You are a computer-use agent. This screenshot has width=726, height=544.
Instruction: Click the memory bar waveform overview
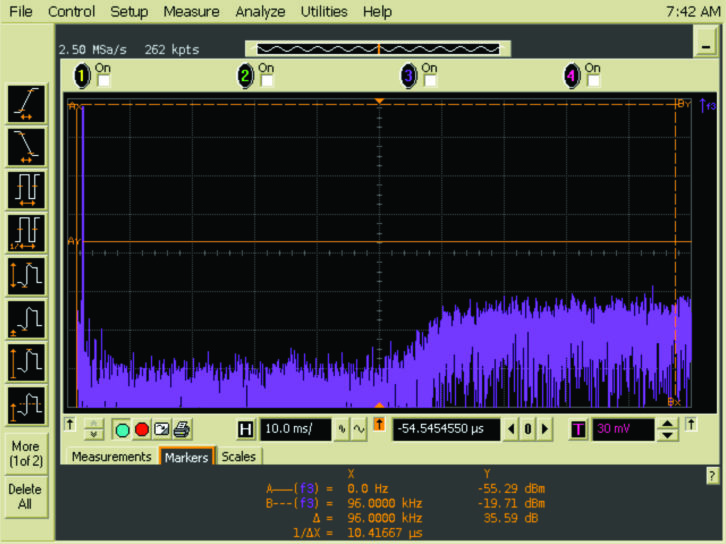(x=378, y=49)
